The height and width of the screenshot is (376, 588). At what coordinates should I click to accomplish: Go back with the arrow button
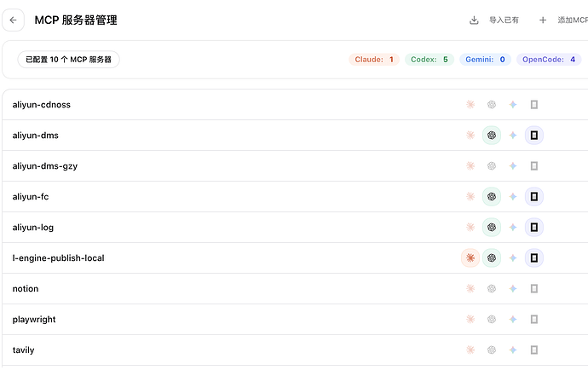(13, 20)
